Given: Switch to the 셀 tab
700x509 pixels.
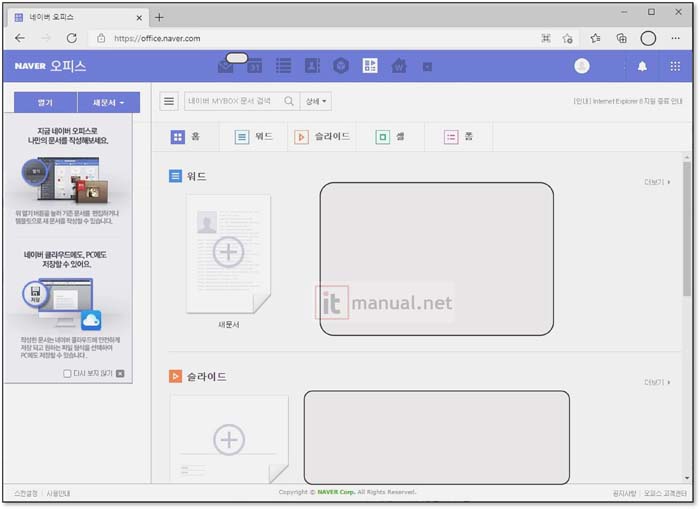Looking at the screenshot, I should point(390,137).
